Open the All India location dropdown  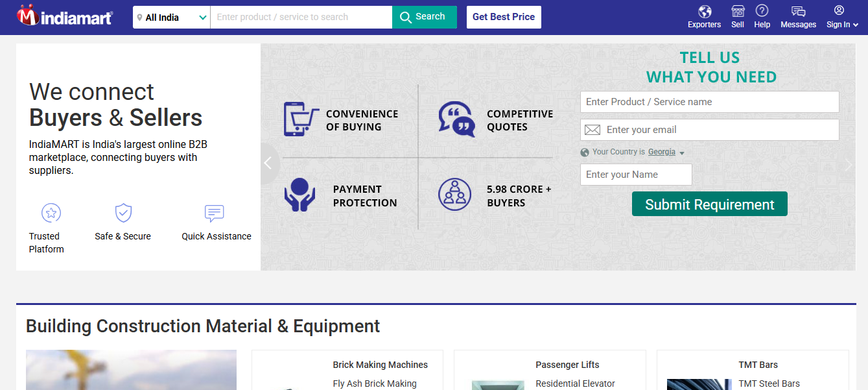[170, 17]
